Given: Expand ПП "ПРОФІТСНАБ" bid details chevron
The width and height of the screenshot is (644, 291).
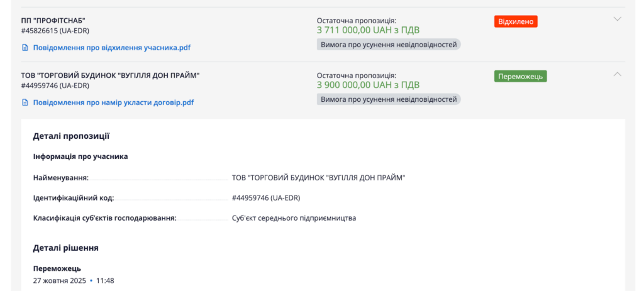Looking at the screenshot, I should pyautogui.click(x=617, y=19).
